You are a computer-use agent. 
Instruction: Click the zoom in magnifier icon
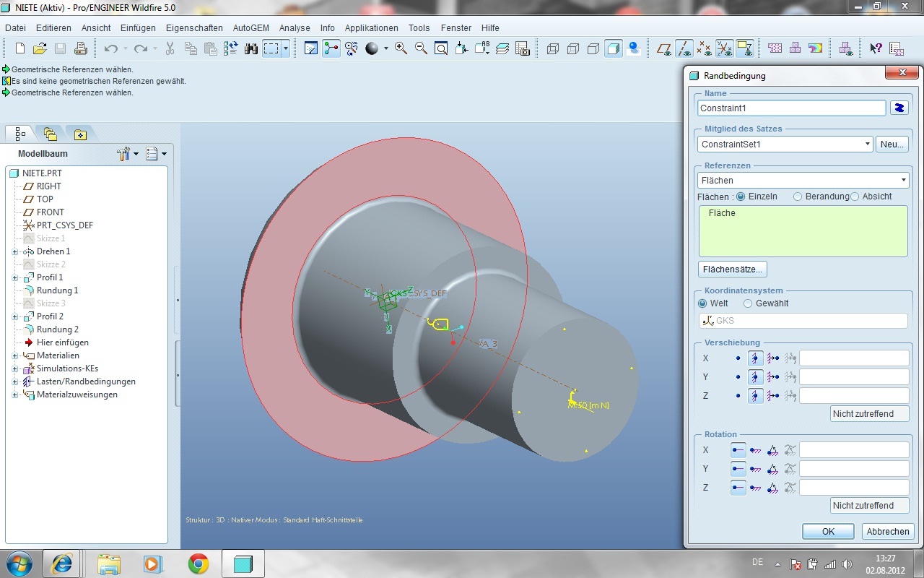[x=401, y=48]
